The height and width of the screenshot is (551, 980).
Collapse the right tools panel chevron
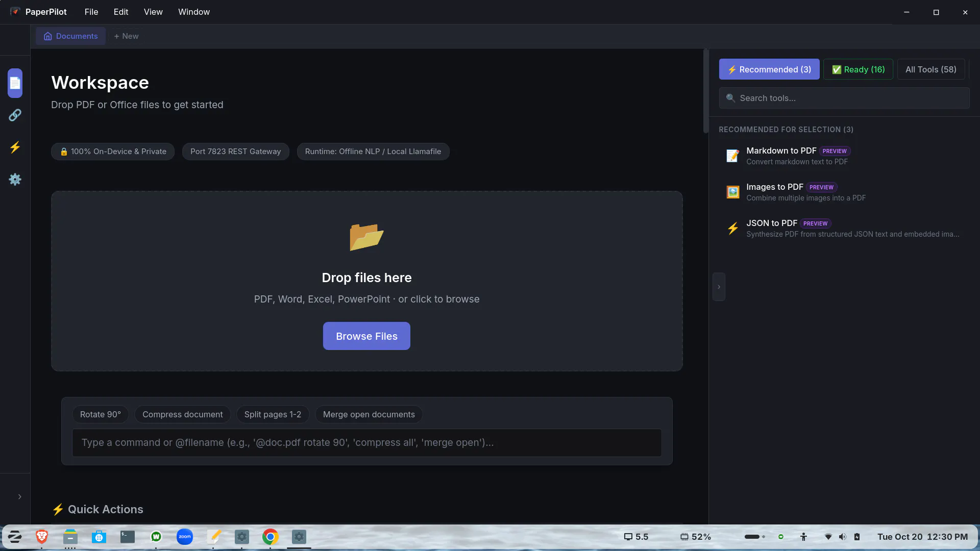pos(719,287)
